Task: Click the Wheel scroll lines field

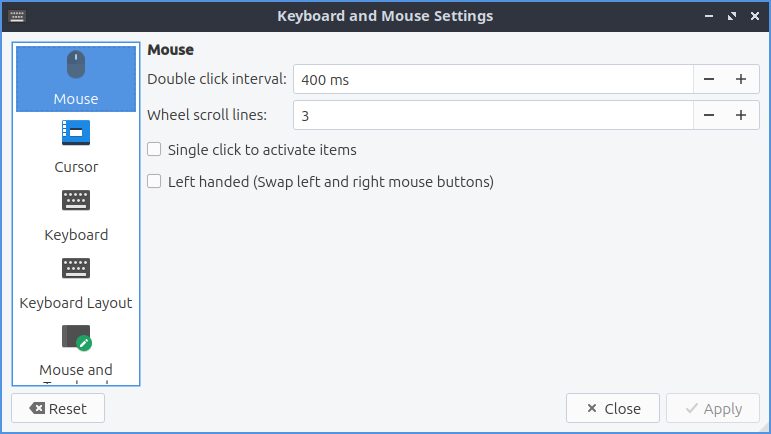Action: point(492,115)
